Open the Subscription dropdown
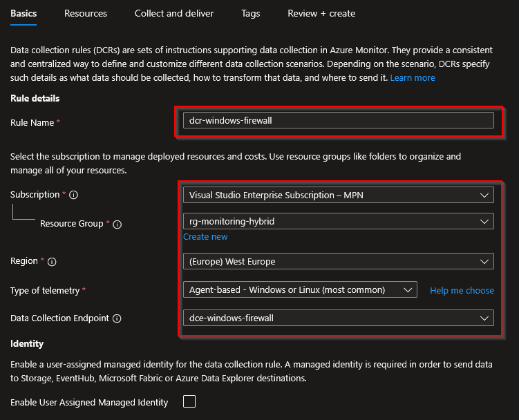519x420 pixels. coord(338,195)
